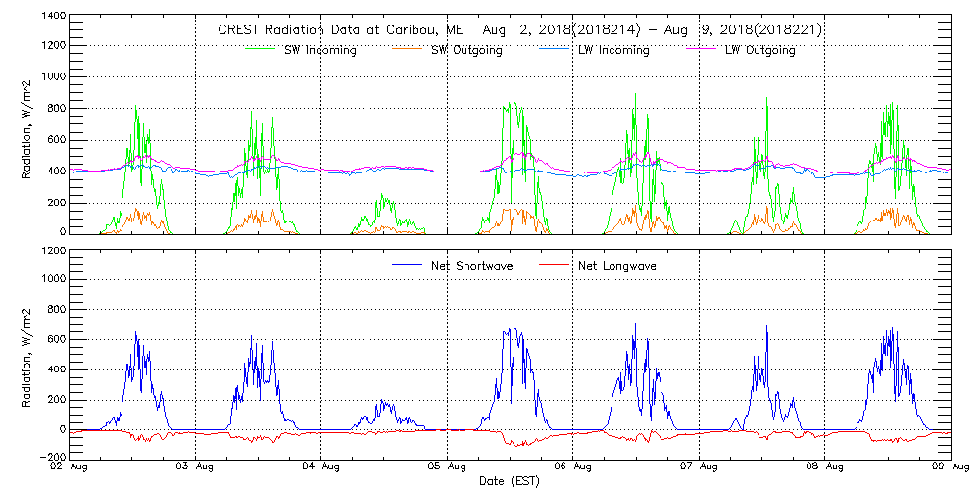Click the red Net Longwave legend line
This screenshot has width=980, height=490.
point(554,266)
